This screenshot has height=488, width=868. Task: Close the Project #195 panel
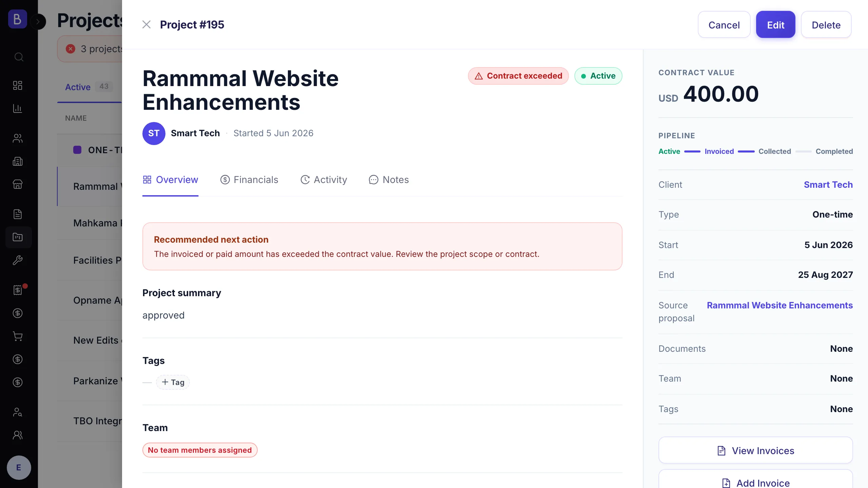pos(146,24)
